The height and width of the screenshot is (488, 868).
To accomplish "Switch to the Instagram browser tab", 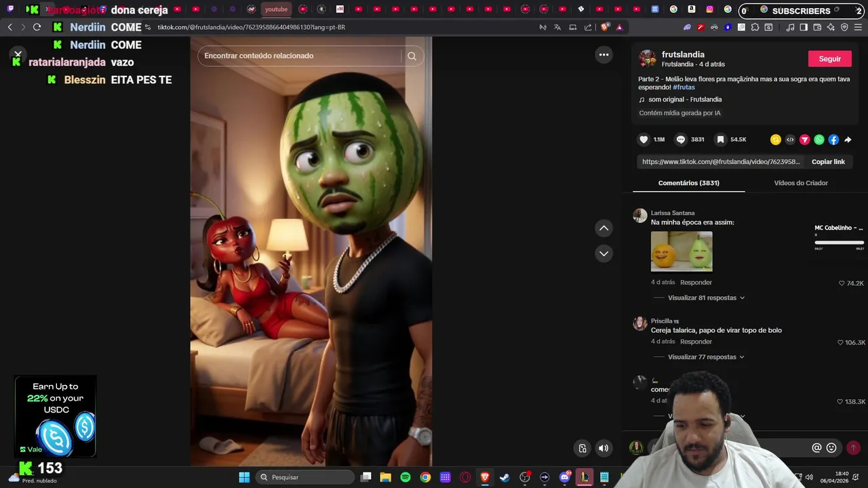I will [709, 9].
